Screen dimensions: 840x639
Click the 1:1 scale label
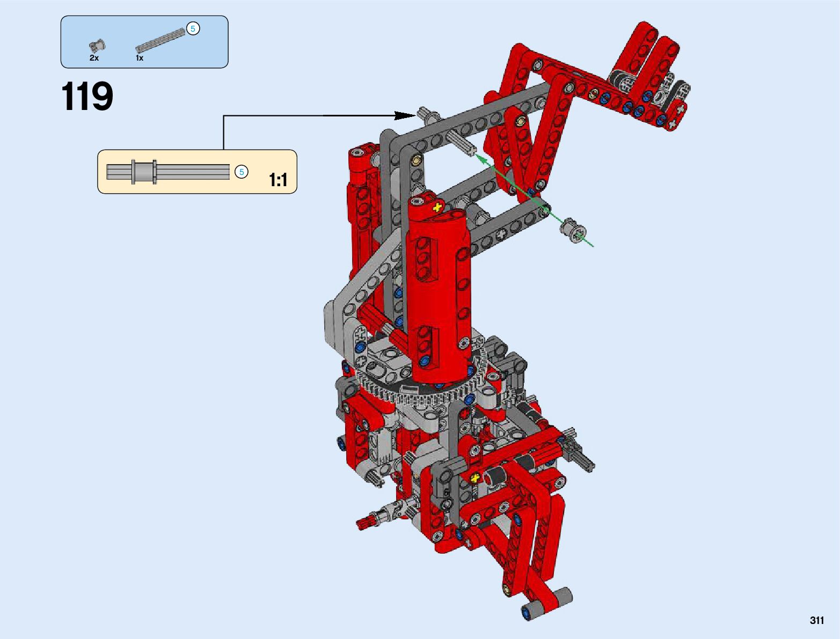pyautogui.click(x=278, y=180)
